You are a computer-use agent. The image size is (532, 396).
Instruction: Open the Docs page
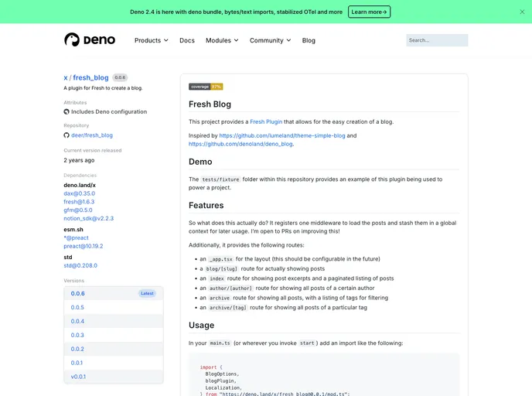(x=187, y=40)
